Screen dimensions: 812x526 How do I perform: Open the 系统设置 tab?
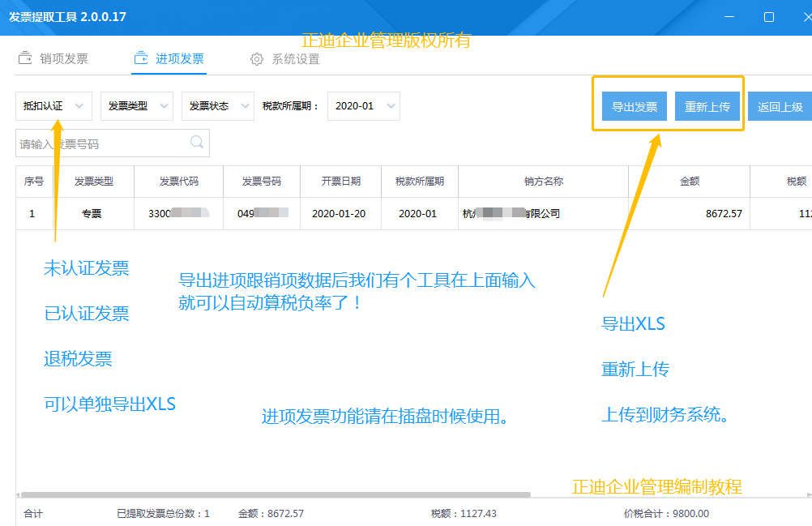click(x=295, y=59)
